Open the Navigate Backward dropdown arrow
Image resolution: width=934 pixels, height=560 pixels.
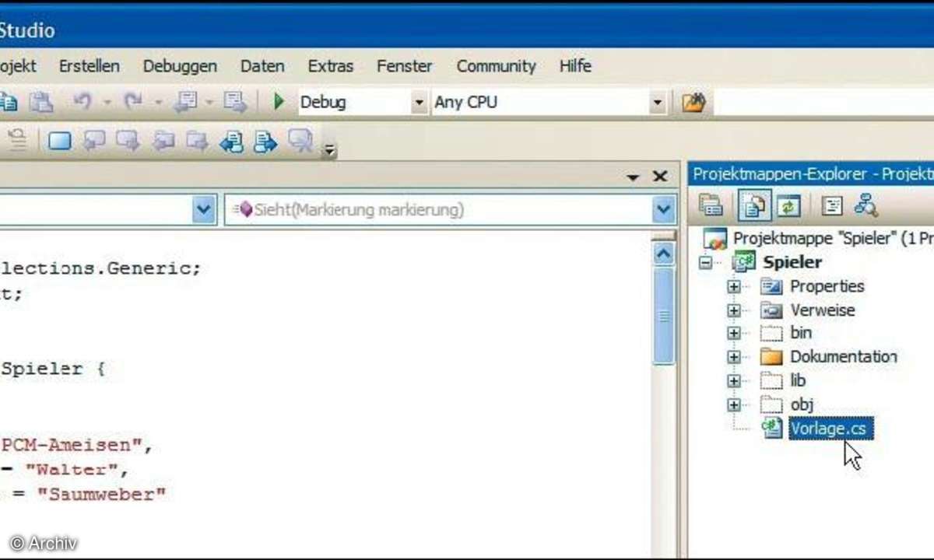(x=209, y=102)
